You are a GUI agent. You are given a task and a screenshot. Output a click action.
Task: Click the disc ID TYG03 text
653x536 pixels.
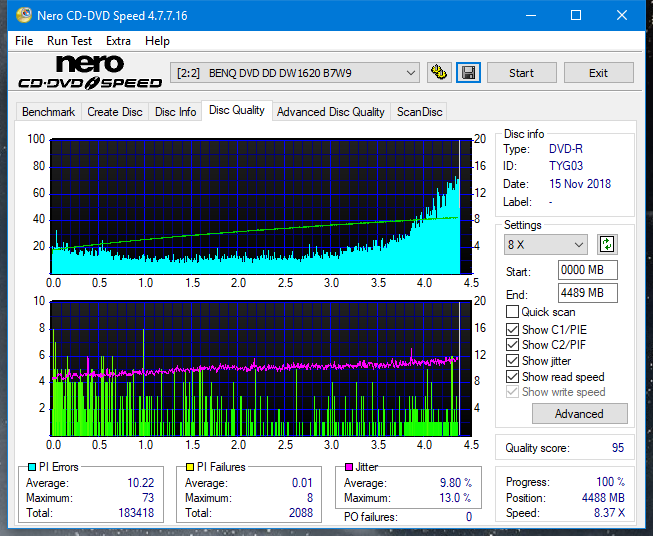coord(566,166)
